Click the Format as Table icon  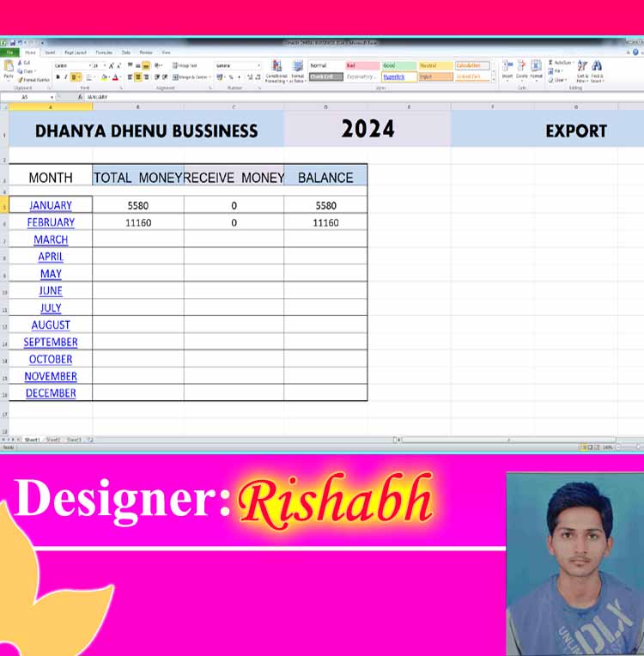pyautogui.click(x=298, y=69)
